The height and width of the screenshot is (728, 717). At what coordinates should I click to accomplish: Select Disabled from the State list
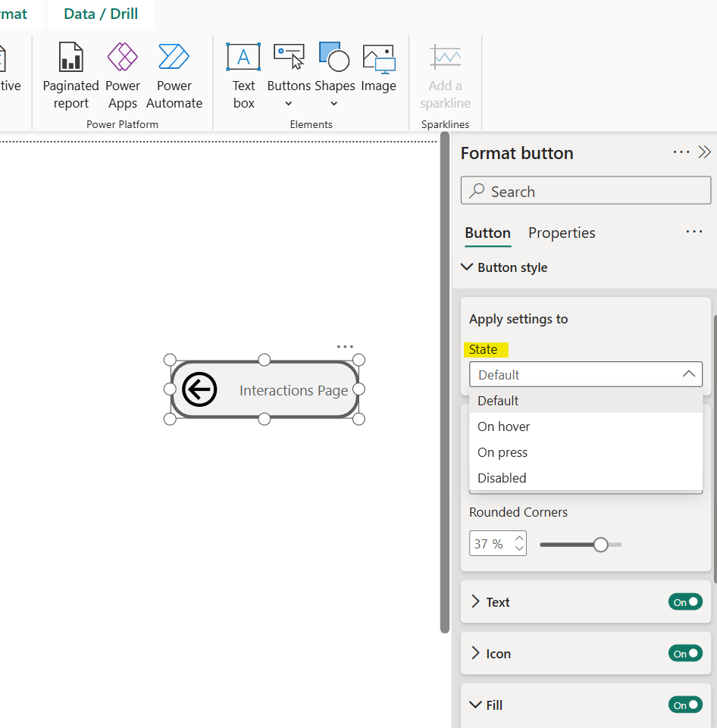pyautogui.click(x=502, y=477)
